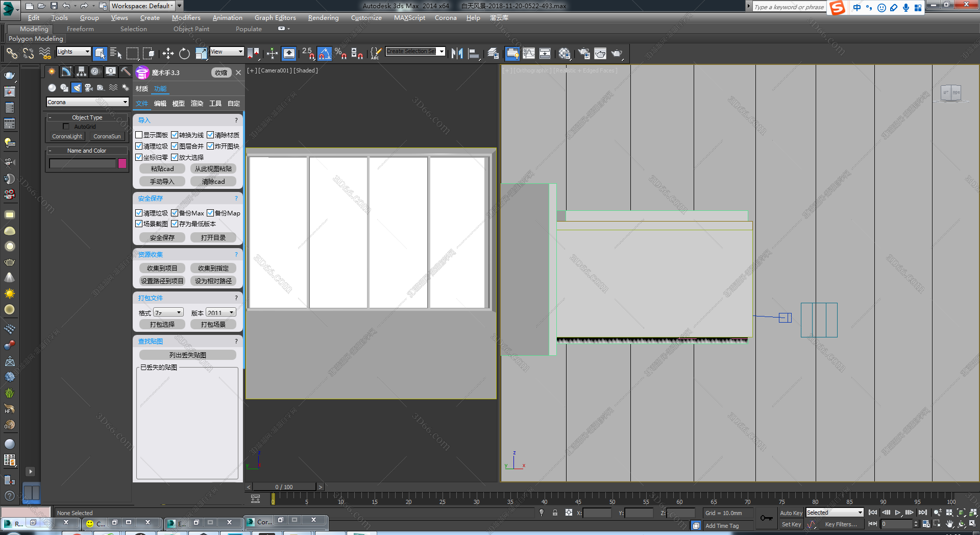Open the Create panel tab
980x535 pixels.
pyautogui.click(x=52, y=71)
